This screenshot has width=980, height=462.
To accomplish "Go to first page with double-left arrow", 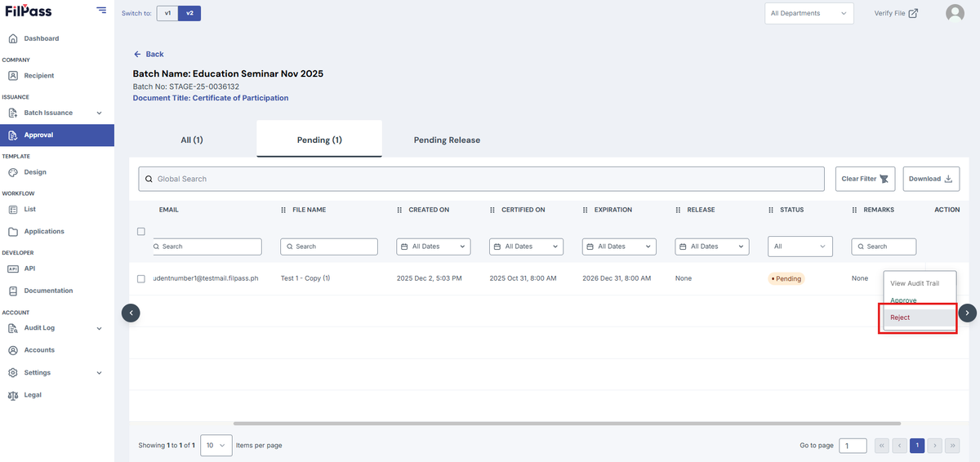I will tap(881, 446).
